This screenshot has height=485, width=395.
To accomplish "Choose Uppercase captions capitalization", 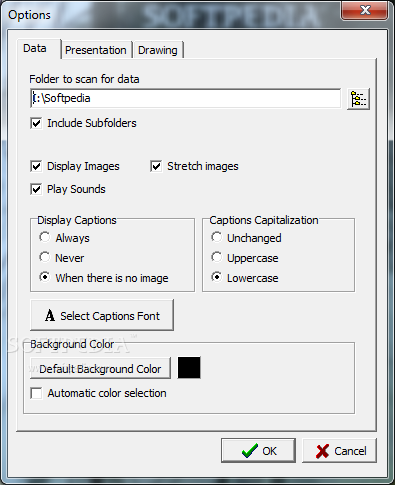I will point(217,257).
